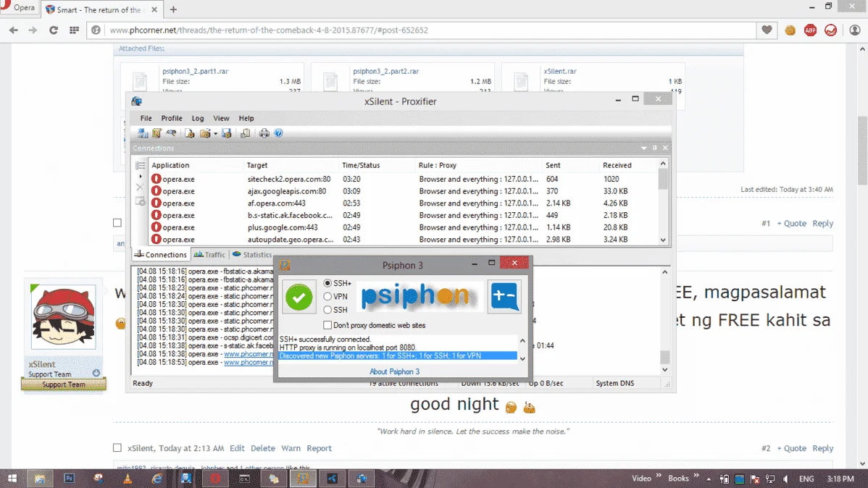Open Windows Start button on taskbar
The image size is (868, 488).
pos(12,479)
